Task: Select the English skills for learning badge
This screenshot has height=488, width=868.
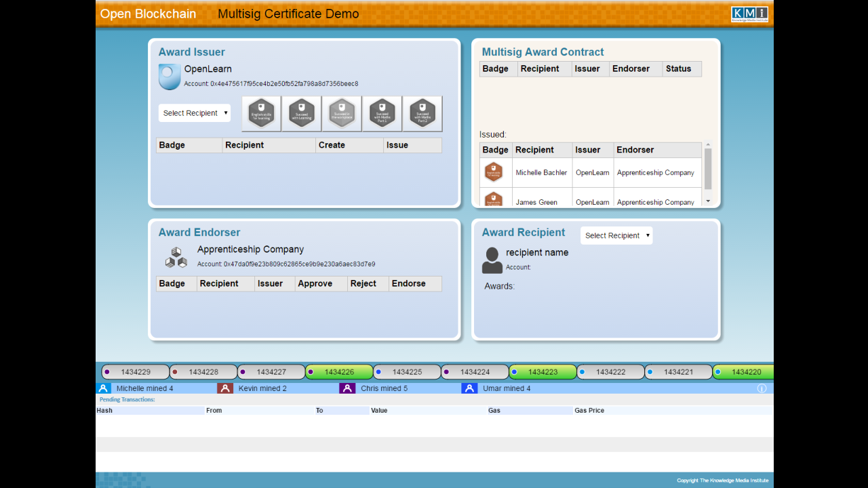Action: point(261,113)
